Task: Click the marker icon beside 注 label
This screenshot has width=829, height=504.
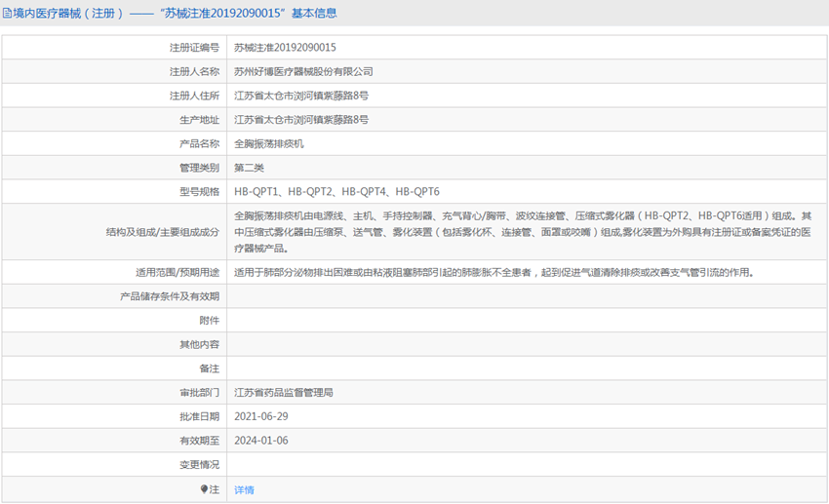Action: 204,489
